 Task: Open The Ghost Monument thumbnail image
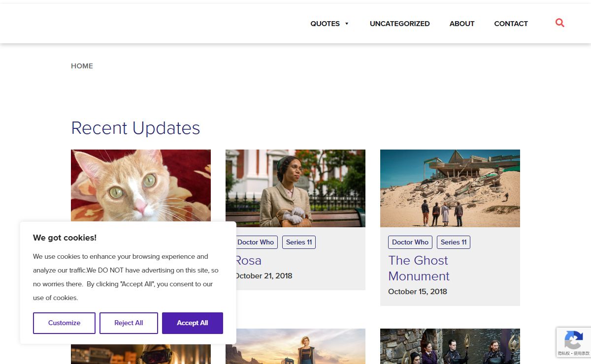click(x=450, y=188)
